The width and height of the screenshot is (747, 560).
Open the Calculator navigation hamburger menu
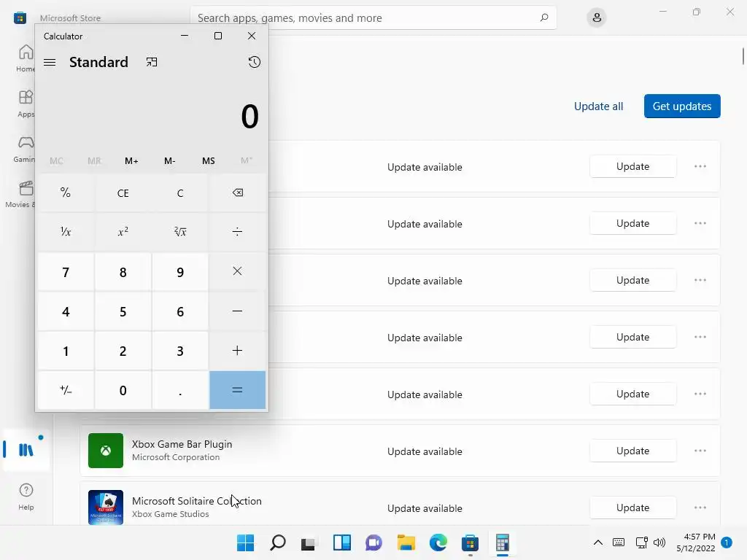pos(50,63)
